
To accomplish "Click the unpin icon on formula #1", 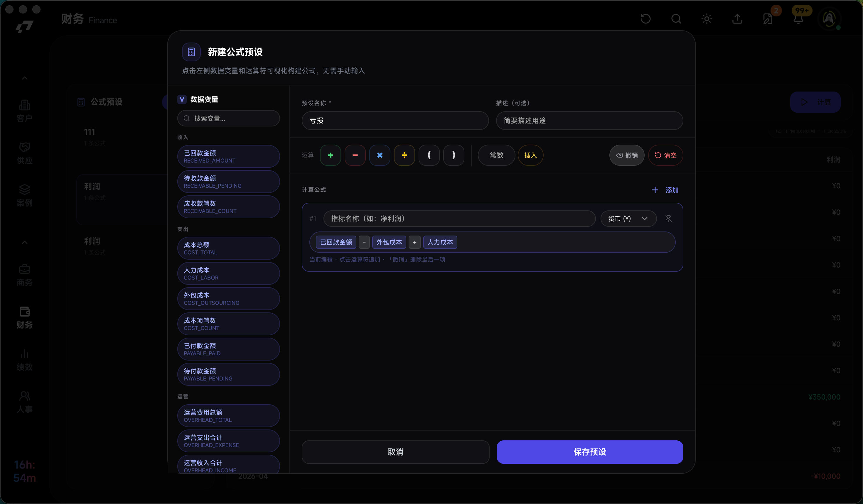I will (668, 219).
